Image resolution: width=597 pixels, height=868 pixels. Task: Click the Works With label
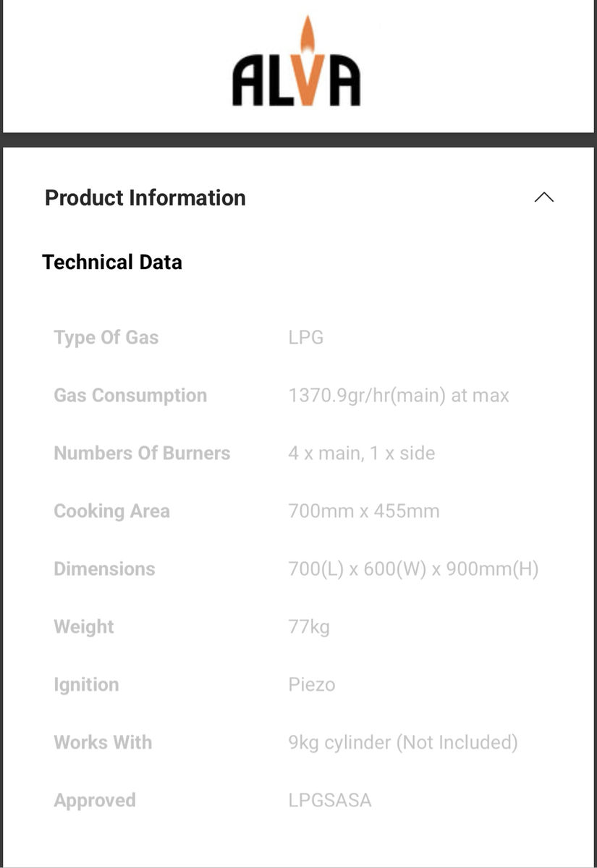point(103,742)
